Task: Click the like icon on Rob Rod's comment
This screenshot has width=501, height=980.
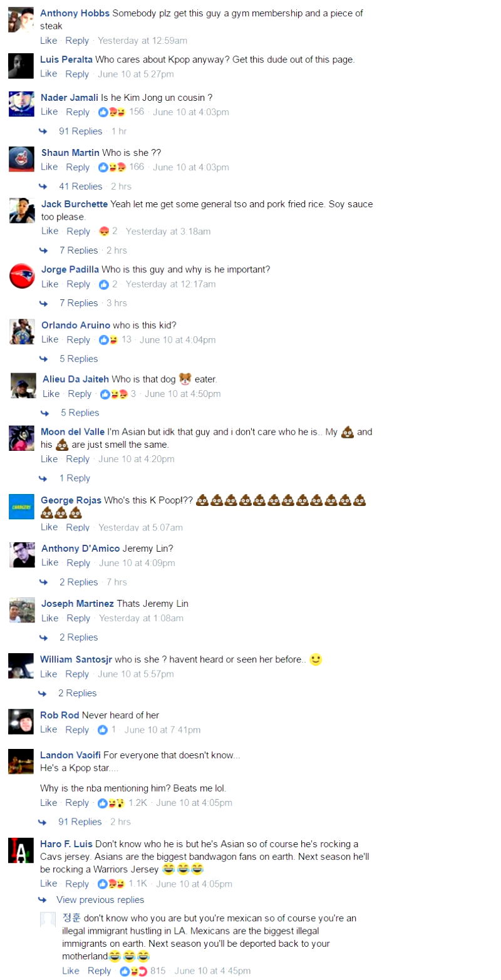Action: click(x=103, y=730)
